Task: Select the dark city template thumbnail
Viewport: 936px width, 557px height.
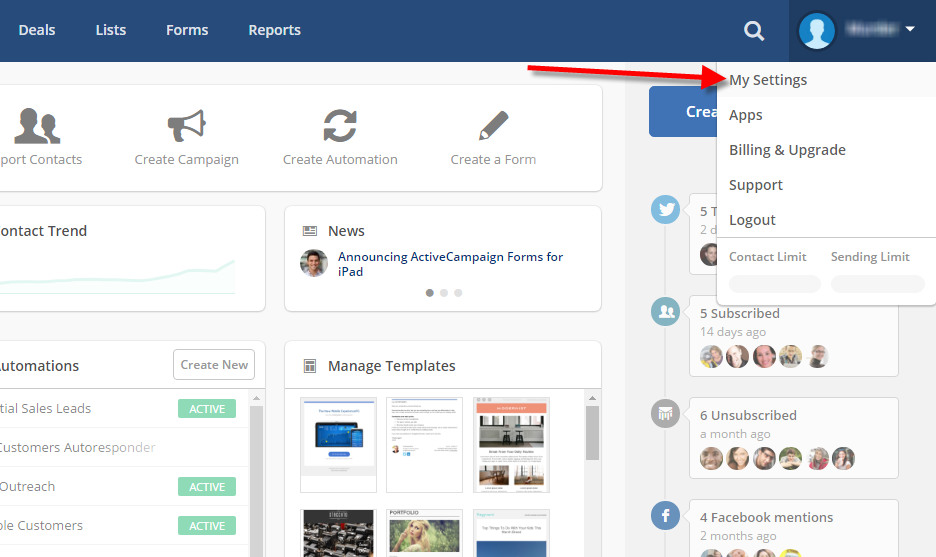Action: 338,533
